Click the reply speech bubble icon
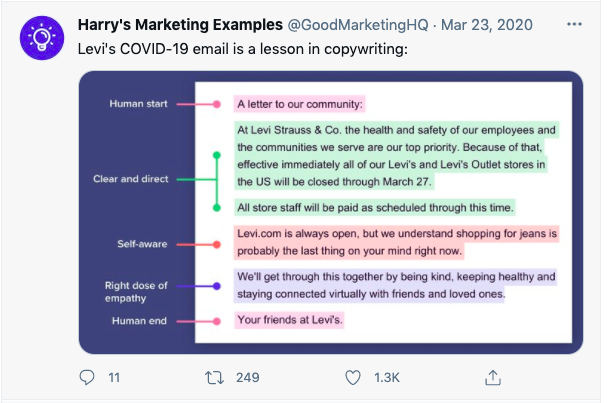This screenshot has width=607, height=403. tap(87, 377)
